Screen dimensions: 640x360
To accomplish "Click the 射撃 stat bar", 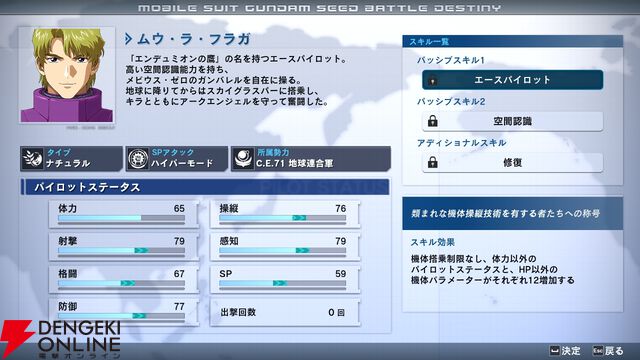I will [122, 250].
